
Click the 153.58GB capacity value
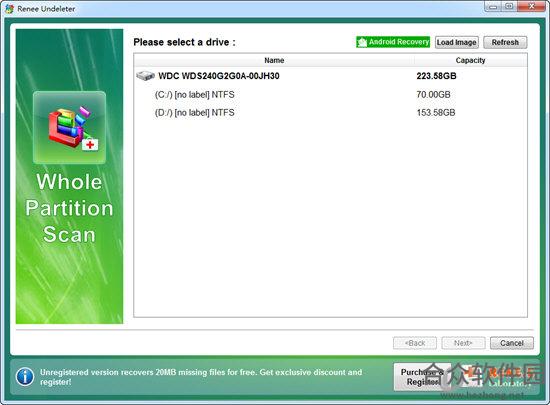point(436,113)
